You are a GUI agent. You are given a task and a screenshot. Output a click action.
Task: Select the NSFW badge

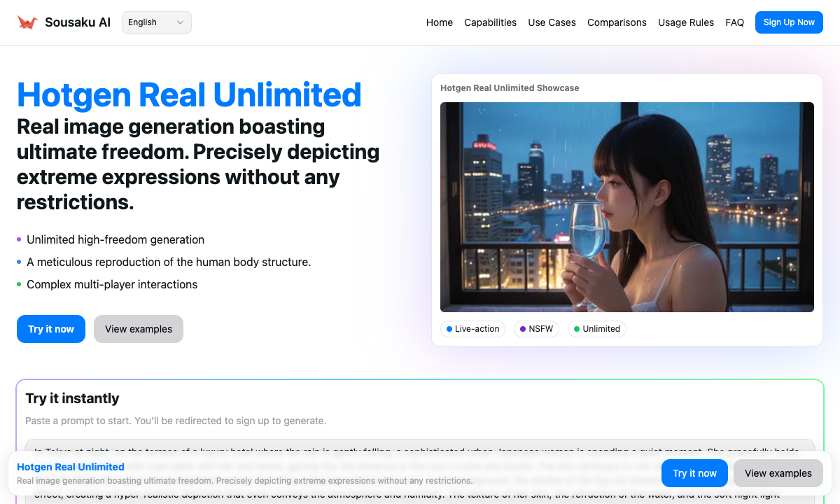[x=536, y=329]
